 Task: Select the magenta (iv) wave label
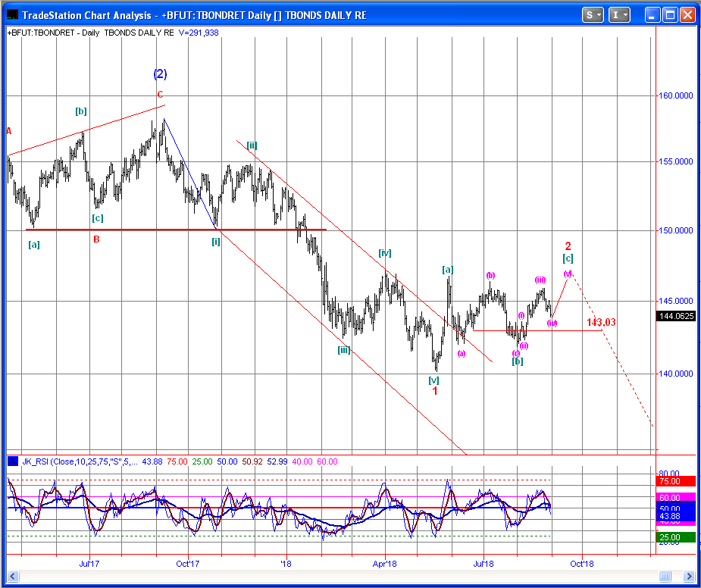click(552, 323)
